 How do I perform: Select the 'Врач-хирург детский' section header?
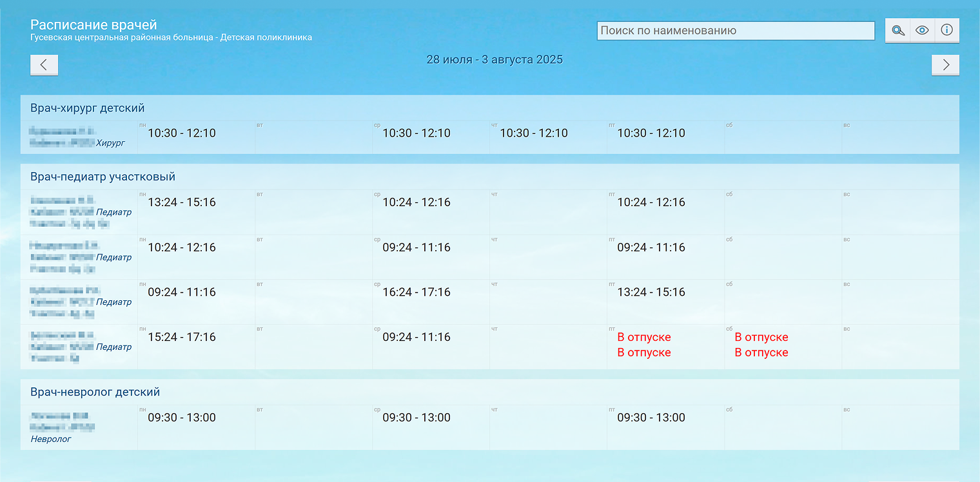[87, 108]
